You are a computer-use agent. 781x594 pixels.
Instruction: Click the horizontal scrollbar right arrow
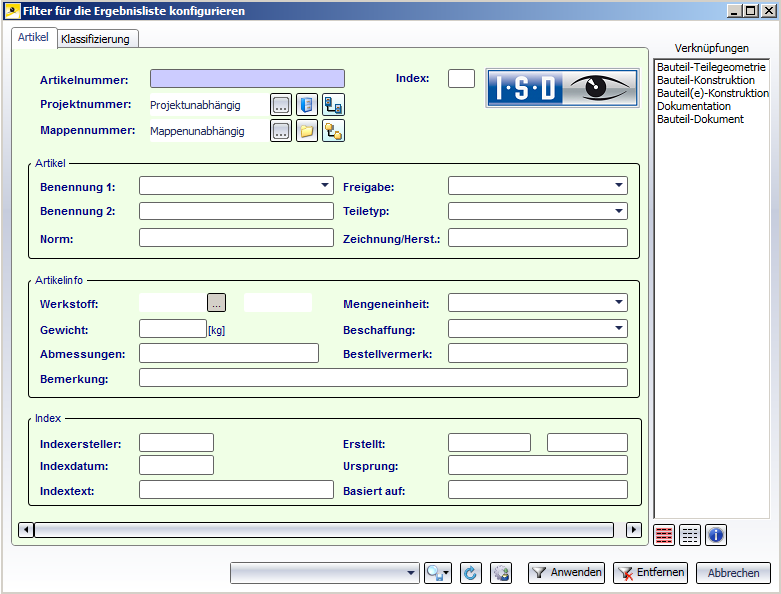pos(633,530)
